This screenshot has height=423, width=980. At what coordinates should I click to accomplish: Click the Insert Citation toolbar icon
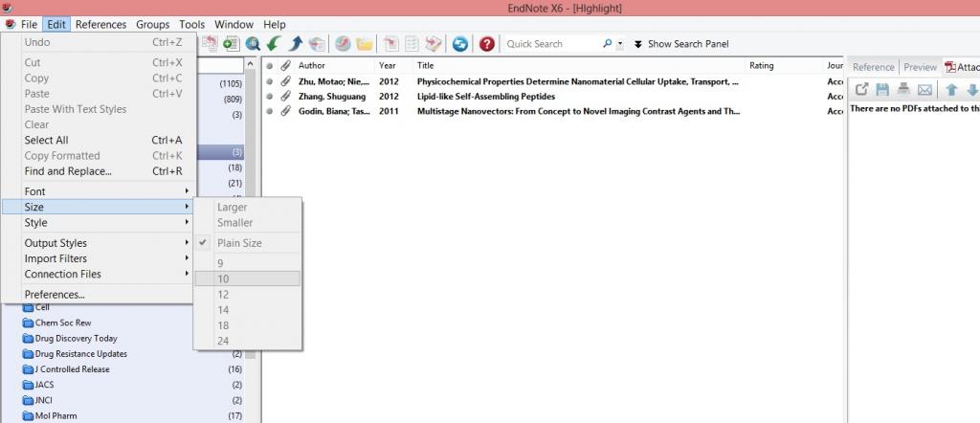(390, 44)
